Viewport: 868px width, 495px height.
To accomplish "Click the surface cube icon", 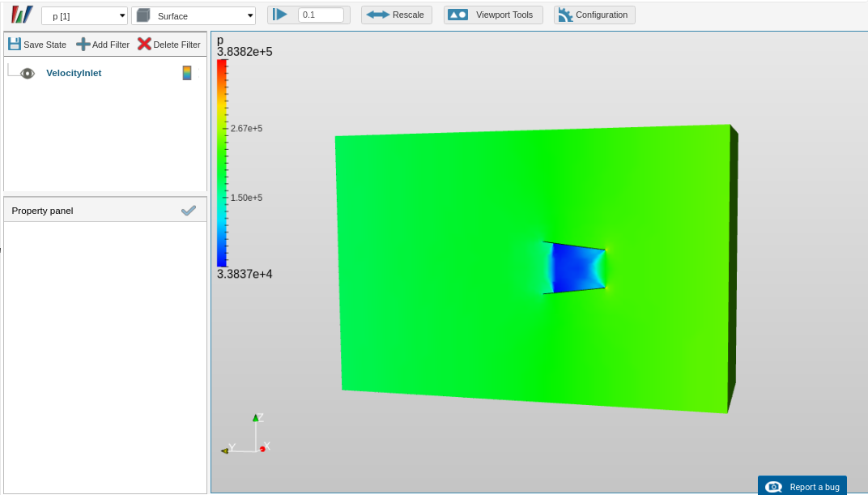I will point(143,15).
